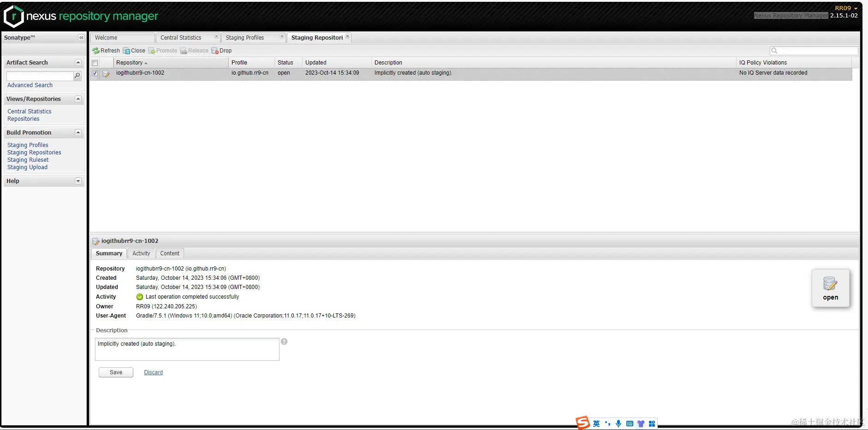
Task: Expand the Help section
Action: click(78, 181)
